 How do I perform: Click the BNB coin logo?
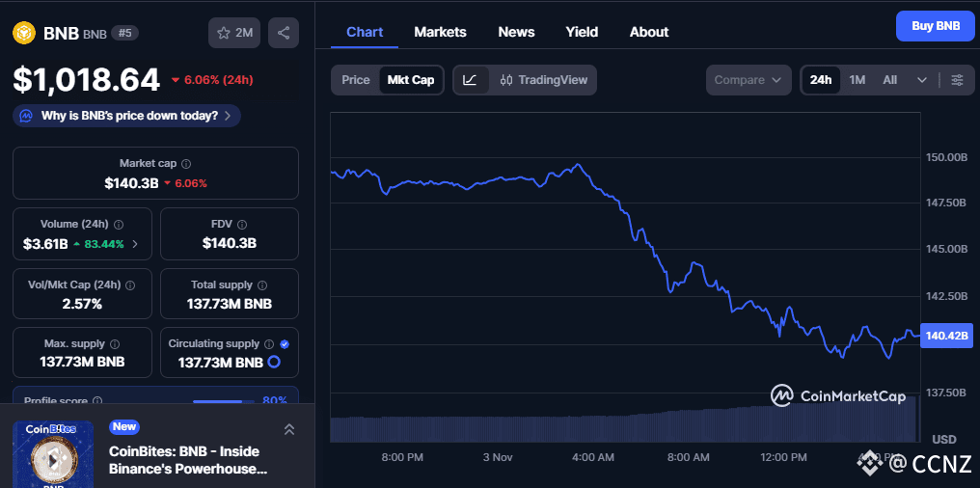[22, 33]
